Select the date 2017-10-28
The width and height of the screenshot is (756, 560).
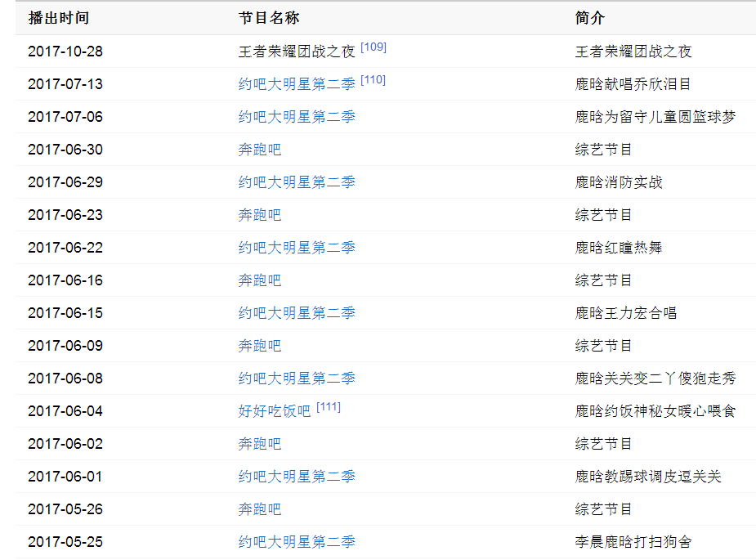pyautogui.click(x=65, y=52)
